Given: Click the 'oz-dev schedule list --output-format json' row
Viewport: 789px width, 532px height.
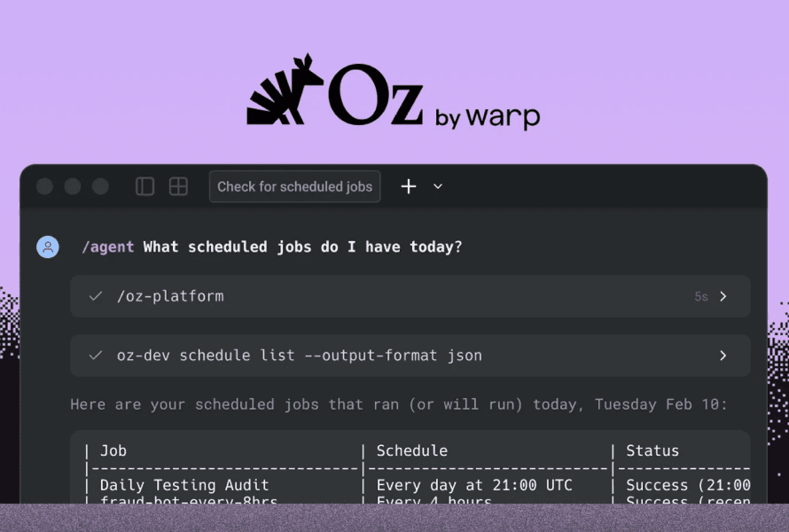Looking at the screenshot, I should [410, 356].
